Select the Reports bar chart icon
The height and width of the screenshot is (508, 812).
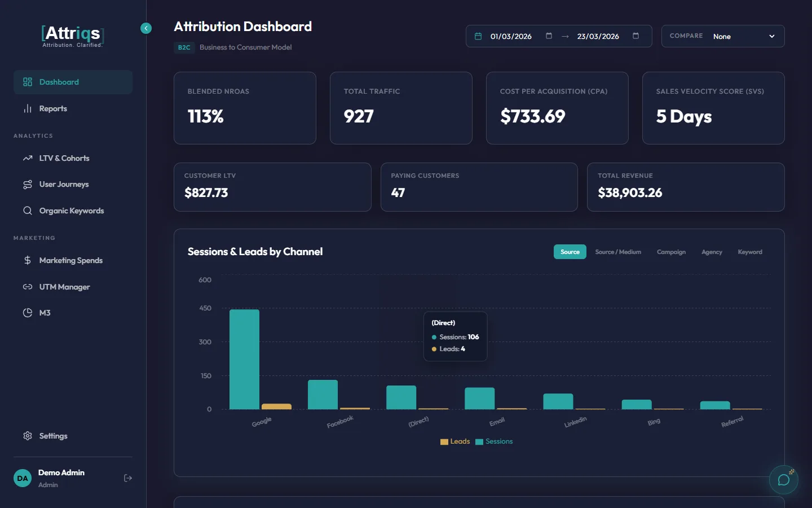point(27,108)
